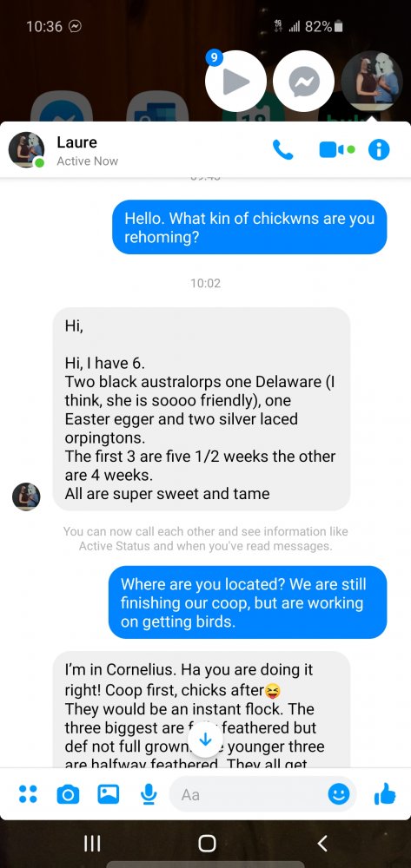Jump to latest message with down arrow
411x868 pixels.
point(205,739)
